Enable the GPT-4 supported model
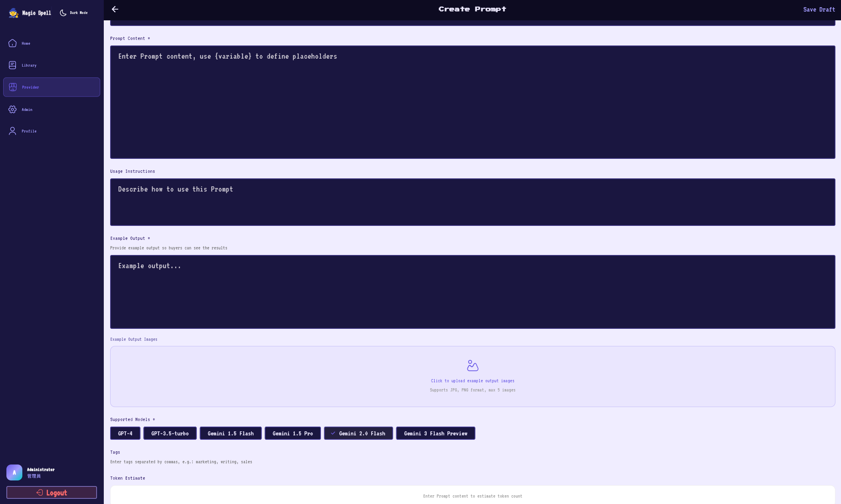Viewport: 841px width, 504px height. point(125,433)
